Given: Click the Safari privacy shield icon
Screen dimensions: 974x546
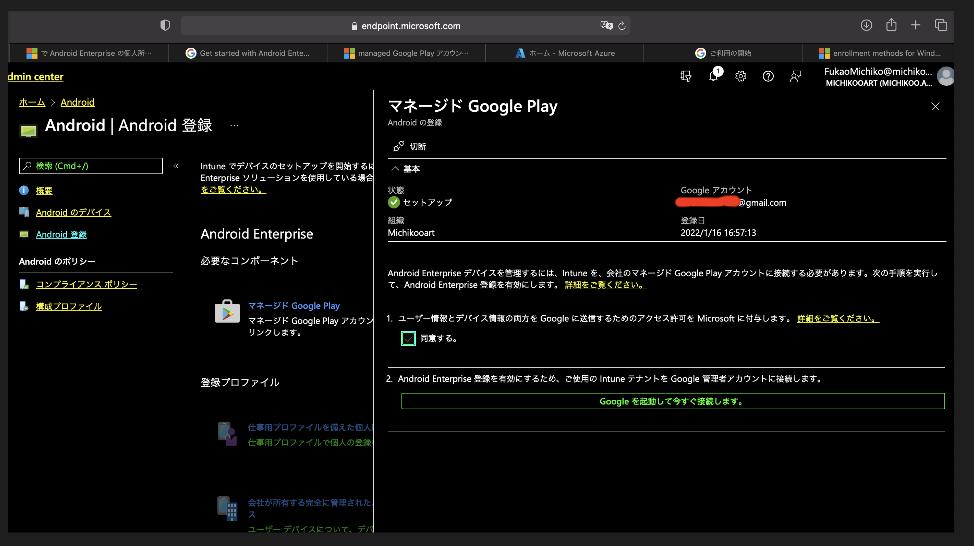Looking at the screenshot, I should coord(165,25).
